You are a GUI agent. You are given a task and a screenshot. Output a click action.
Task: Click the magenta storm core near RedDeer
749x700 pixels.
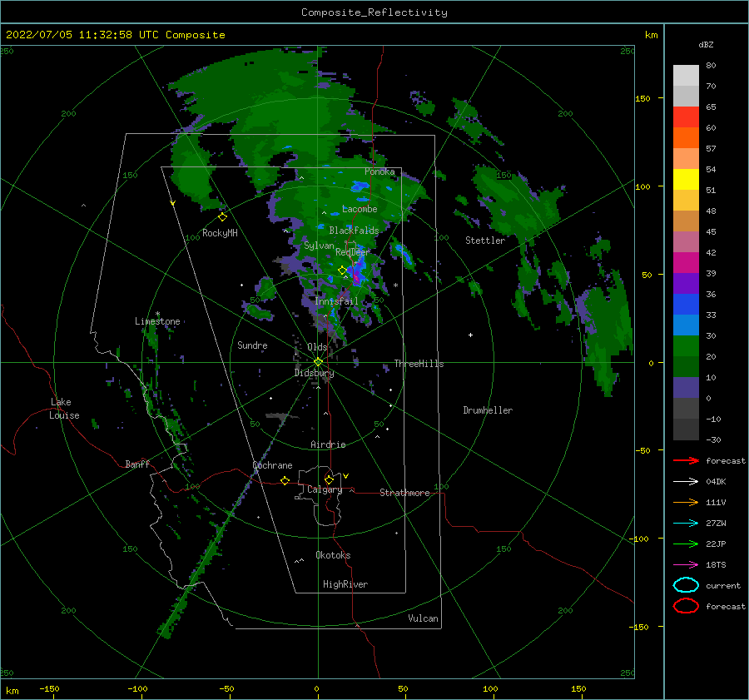click(x=356, y=276)
